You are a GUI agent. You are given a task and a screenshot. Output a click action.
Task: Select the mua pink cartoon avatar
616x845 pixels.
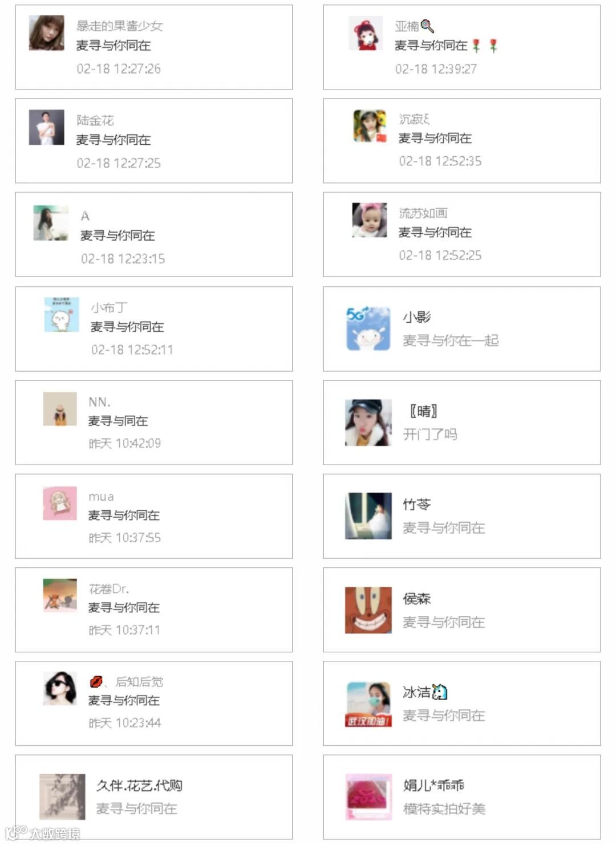tap(60, 503)
